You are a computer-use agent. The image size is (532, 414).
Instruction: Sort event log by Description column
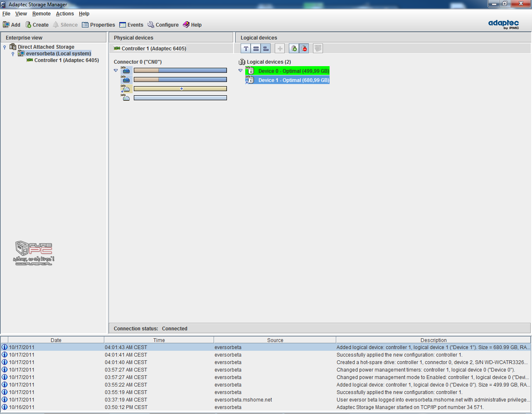(433, 340)
